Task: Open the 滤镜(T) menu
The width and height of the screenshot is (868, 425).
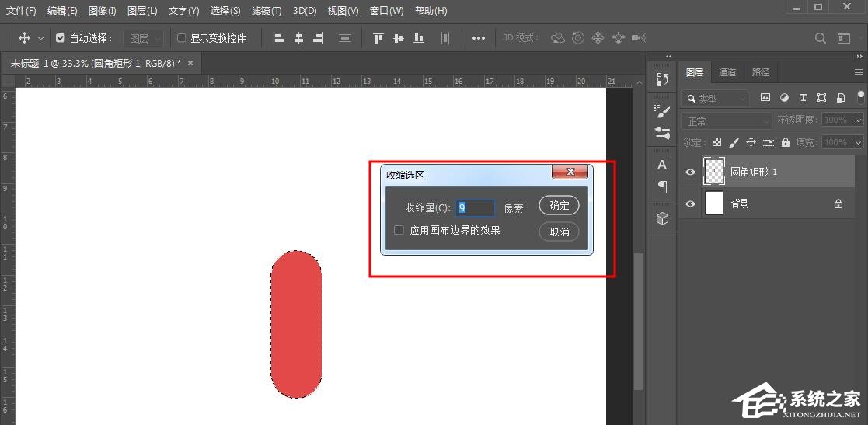Action: [267, 11]
